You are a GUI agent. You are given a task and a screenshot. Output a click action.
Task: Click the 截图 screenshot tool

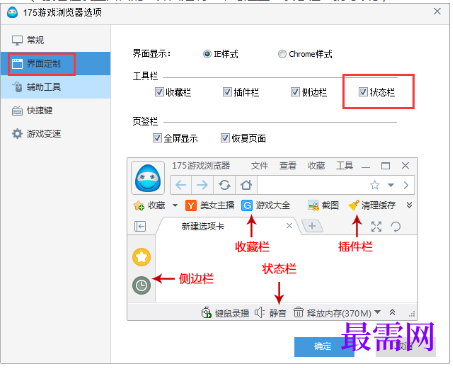(324, 205)
